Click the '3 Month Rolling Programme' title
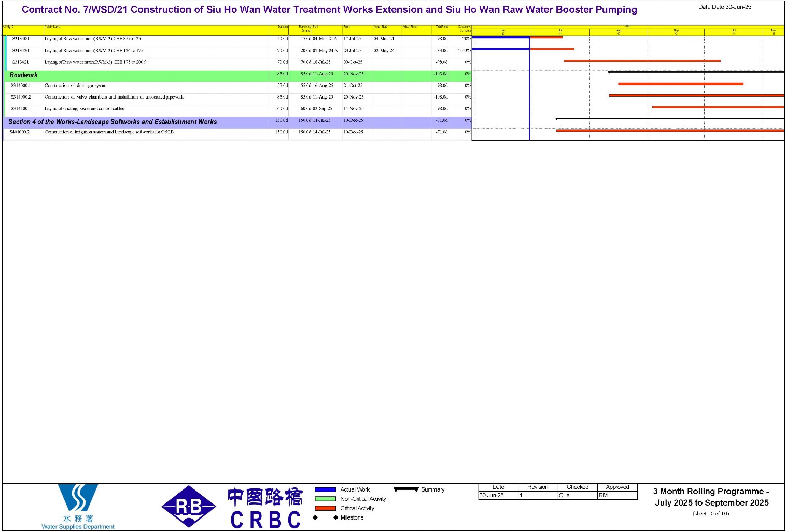The image size is (786, 532). click(711, 497)
